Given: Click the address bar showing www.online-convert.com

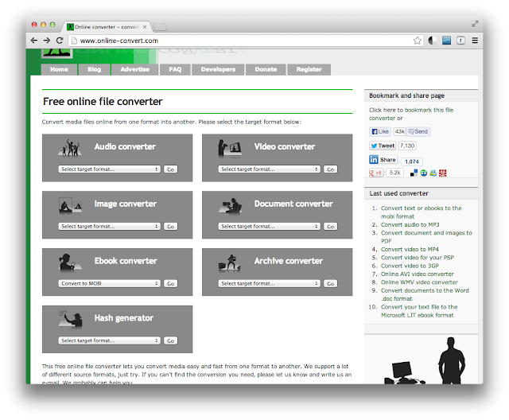Looking at the screenshot, I should point(239,41).
